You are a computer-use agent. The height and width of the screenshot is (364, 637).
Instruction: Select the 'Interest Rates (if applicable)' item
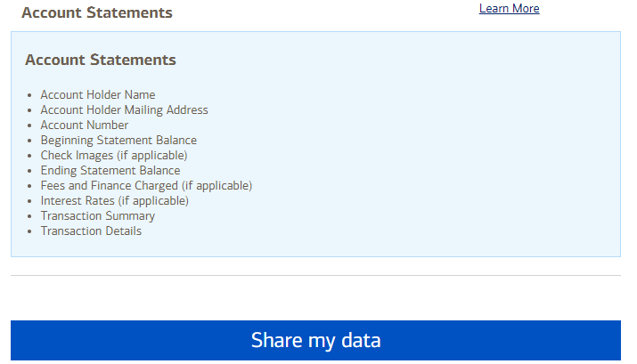pyautogui.click(x=115, y=201)
